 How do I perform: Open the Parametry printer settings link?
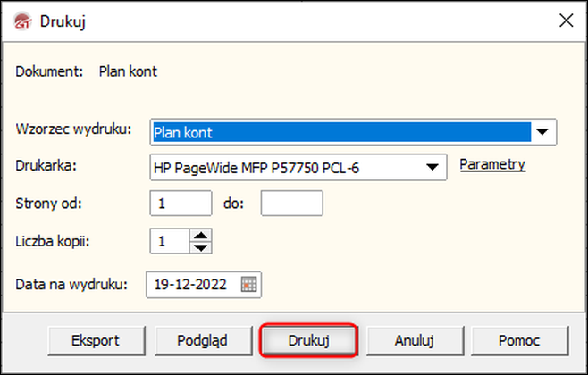[491, 164]
